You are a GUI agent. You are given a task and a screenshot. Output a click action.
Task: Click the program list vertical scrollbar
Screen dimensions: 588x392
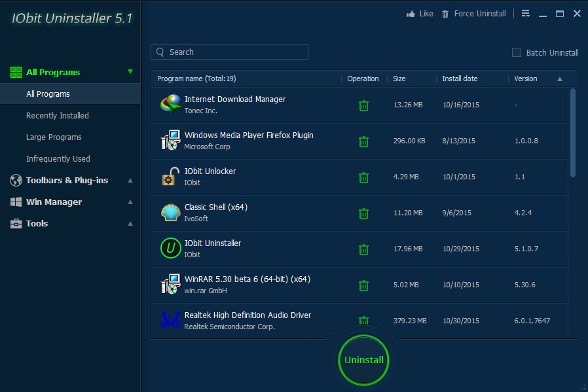click(x=573, y=133)
